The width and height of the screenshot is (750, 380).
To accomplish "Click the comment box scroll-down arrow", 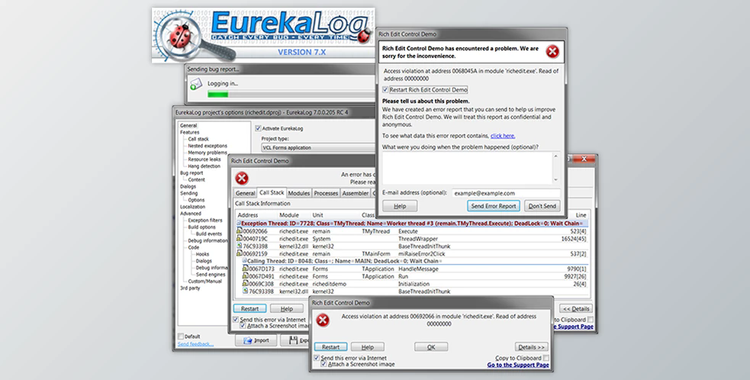I will pyautogui.click(x=555, y=179).
